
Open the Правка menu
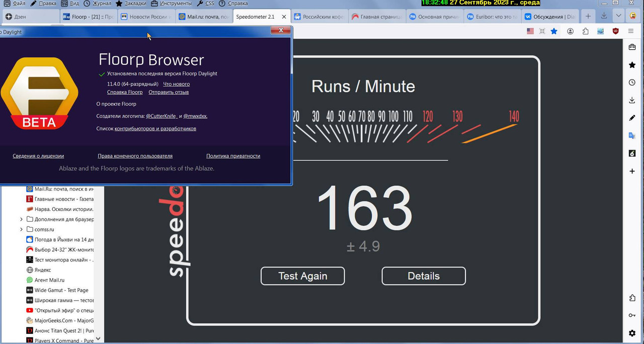pyautogui.click(x=43, y=3)
